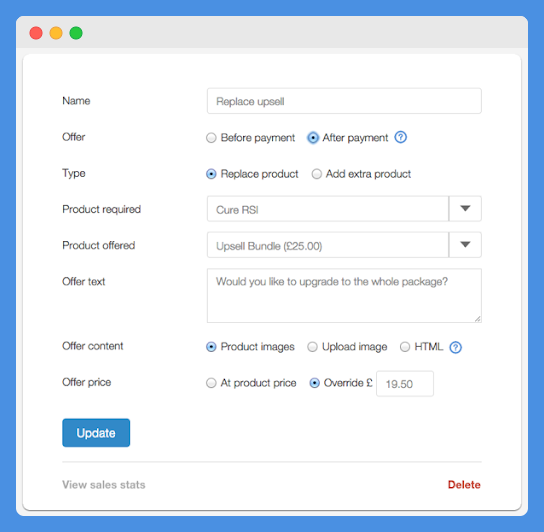
Task: Select the Before payment radio button
Action: point(211,138)
